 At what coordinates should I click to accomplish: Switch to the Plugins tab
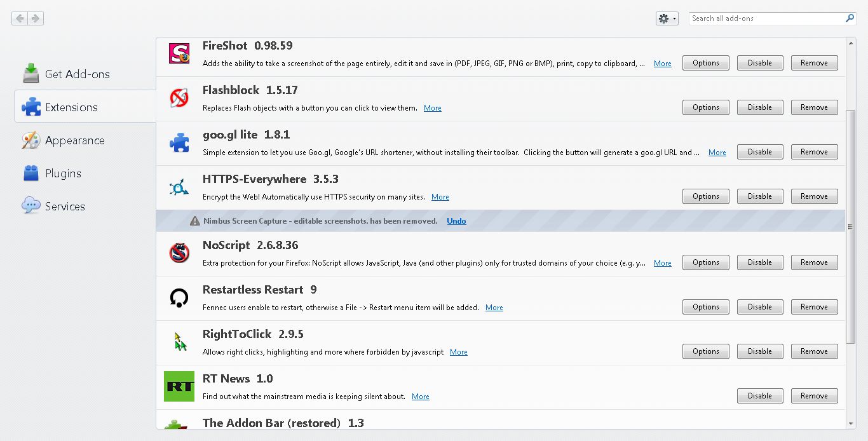tap(63, 173)
